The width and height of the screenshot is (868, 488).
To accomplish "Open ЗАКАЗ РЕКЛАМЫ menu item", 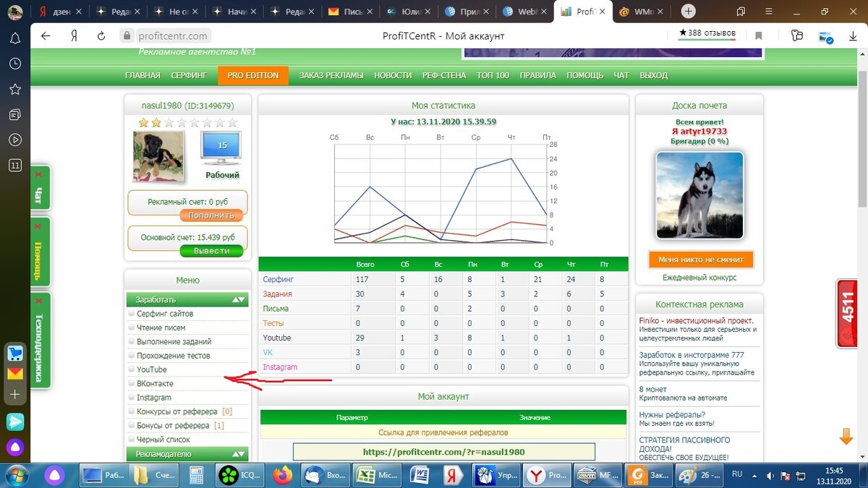I will (331, 75).
